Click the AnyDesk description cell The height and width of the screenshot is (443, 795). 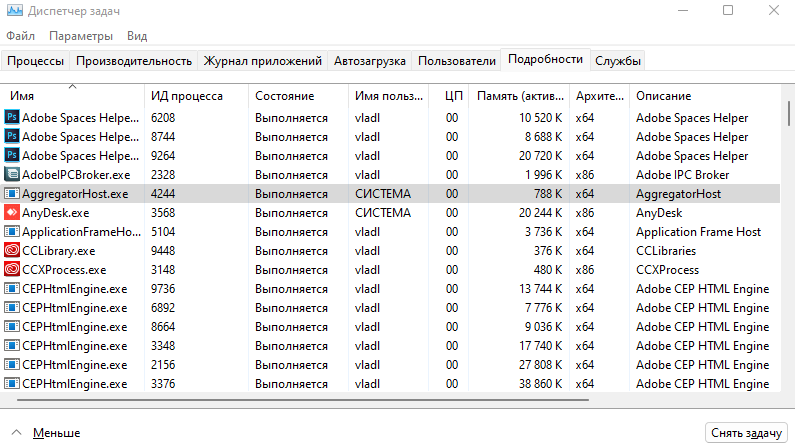pos(659,213)
